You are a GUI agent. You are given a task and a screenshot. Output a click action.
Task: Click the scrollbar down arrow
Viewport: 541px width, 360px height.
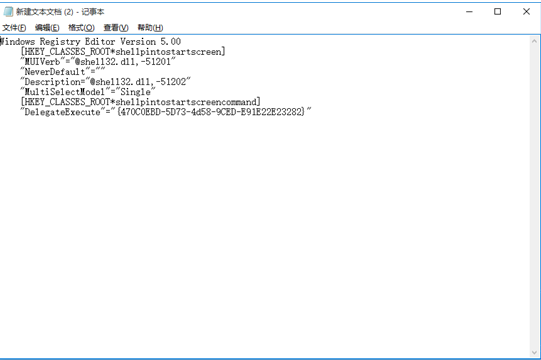[534, 352]
